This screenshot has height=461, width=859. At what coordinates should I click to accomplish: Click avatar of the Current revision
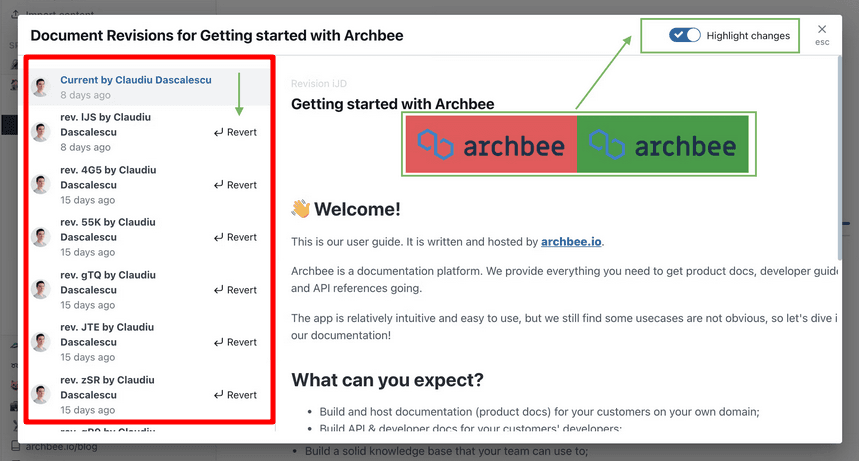pyautogui.click(x=41, y=87)
